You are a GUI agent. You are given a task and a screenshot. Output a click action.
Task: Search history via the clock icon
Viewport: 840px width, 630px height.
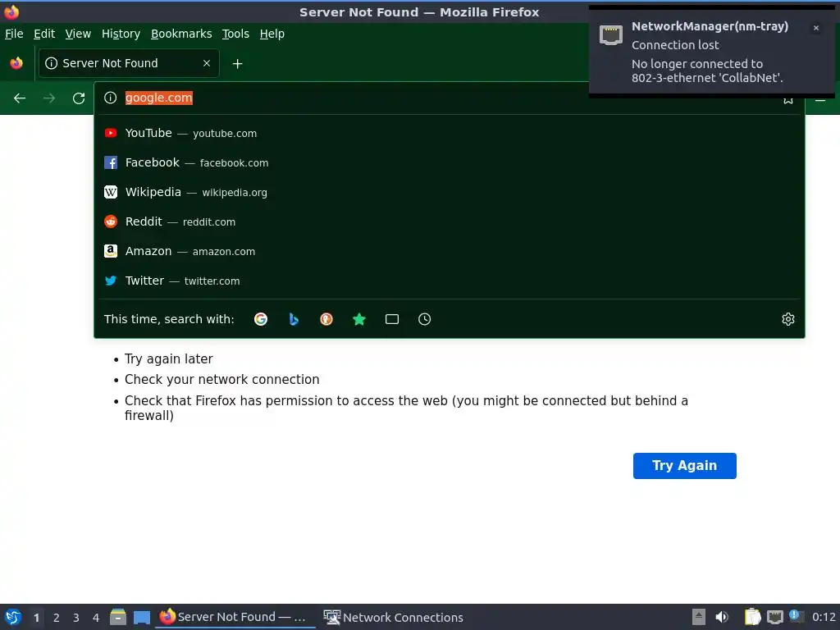(x=424, y=319)
